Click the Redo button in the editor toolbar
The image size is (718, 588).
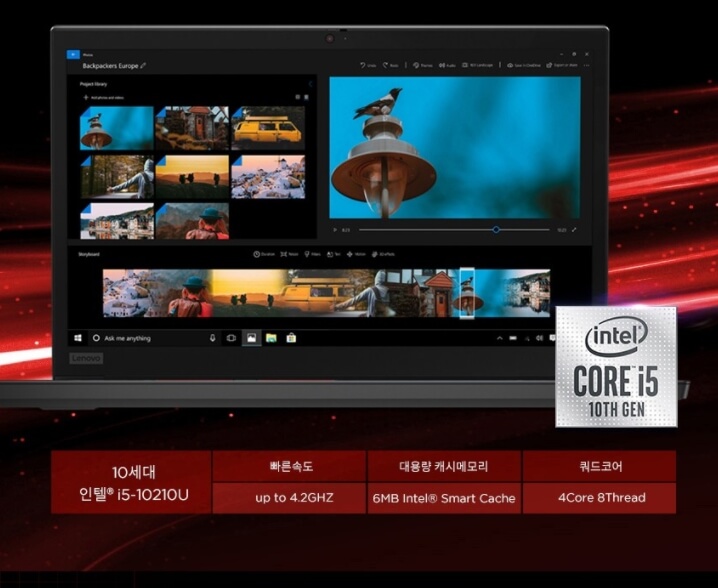391,65
